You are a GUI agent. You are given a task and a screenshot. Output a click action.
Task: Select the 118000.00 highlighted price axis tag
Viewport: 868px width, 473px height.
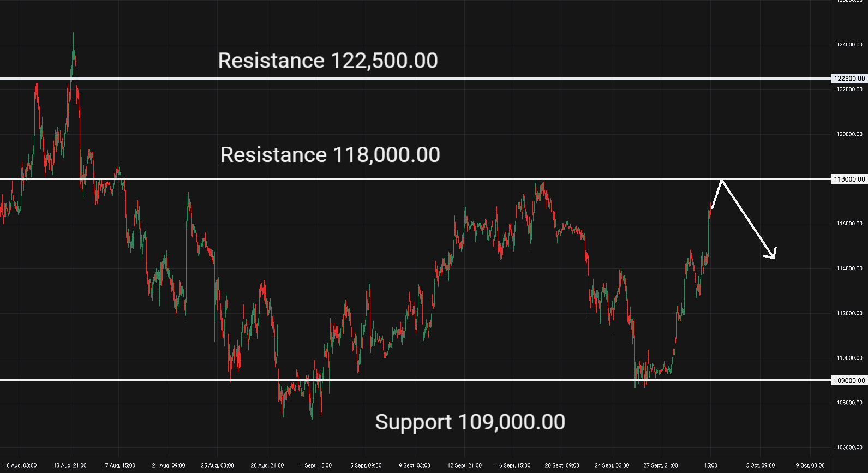849,179
